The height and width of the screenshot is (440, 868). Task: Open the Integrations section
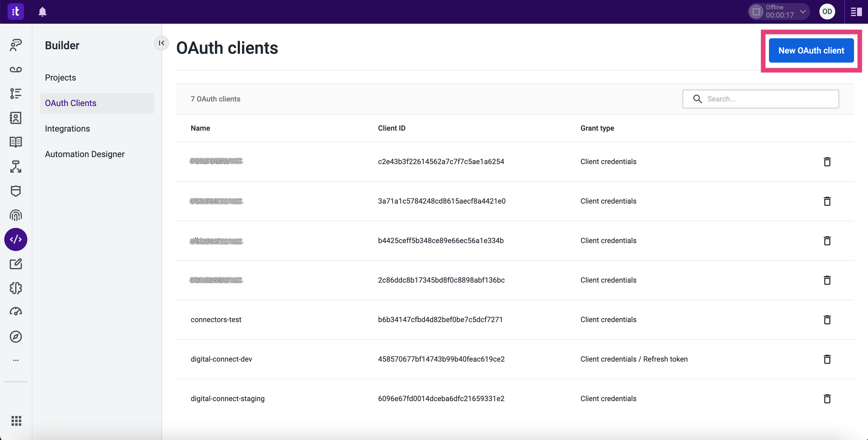coord(67,129)
